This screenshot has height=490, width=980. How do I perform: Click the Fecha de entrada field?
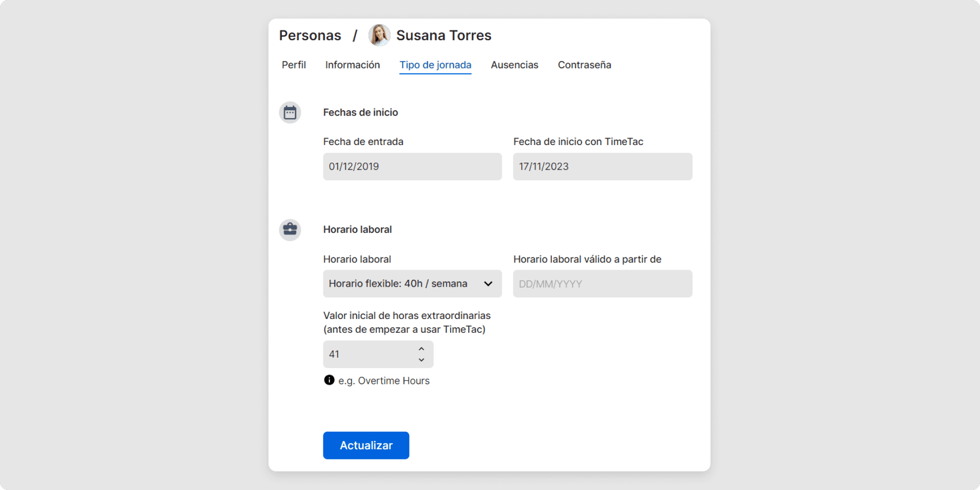(412, 166)
